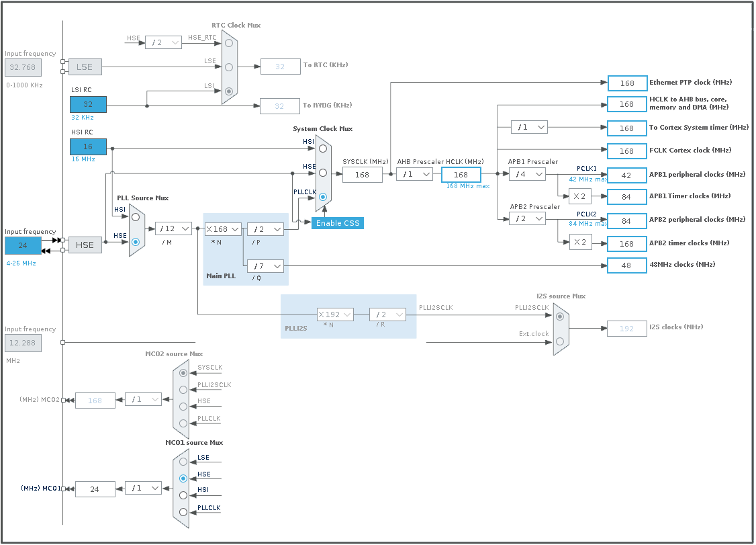Open the MCO1 /1 divider dropdown
Screen dimensions: 756x545
coord(143,488)
